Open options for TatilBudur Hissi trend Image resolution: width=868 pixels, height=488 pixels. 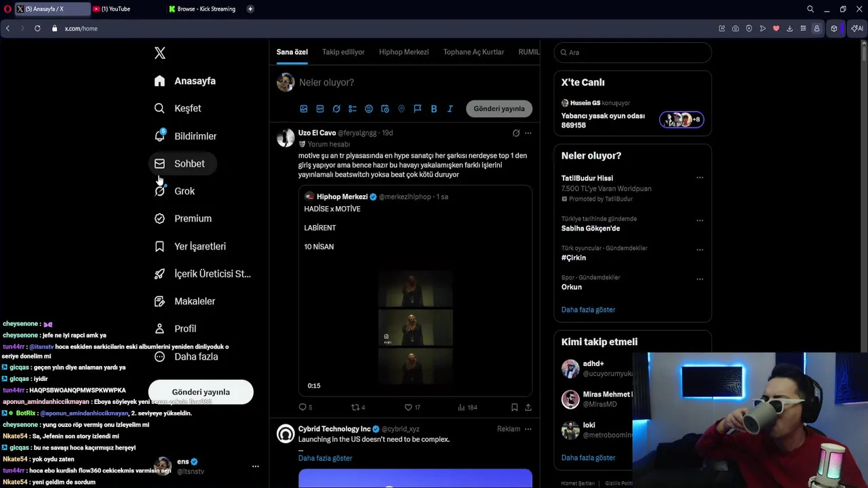tap(700, 178)
